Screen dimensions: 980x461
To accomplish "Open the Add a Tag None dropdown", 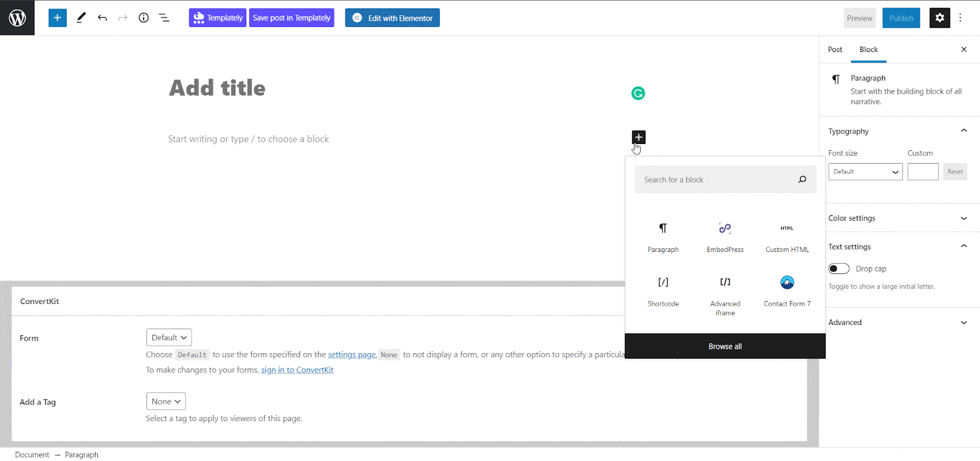I will 166,402.
